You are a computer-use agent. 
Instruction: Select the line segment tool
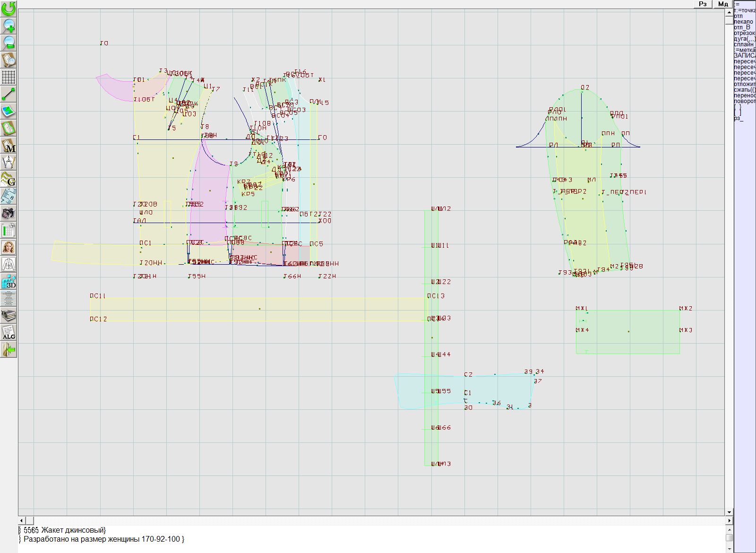[x=9, y=94]
